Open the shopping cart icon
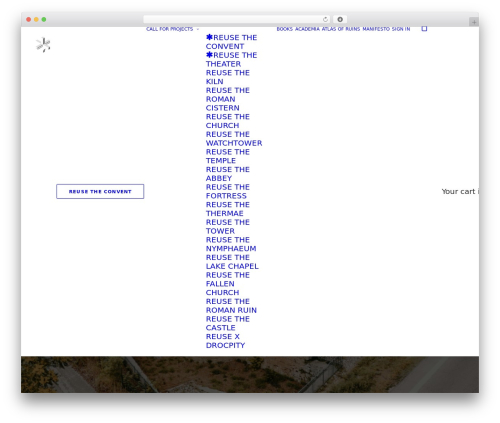The height and width of the screenshot is (423, 500). [424, 29]
